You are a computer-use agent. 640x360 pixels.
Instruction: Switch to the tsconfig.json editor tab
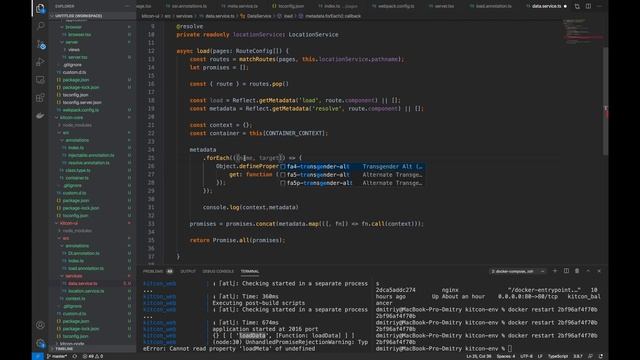click(288, 7)
